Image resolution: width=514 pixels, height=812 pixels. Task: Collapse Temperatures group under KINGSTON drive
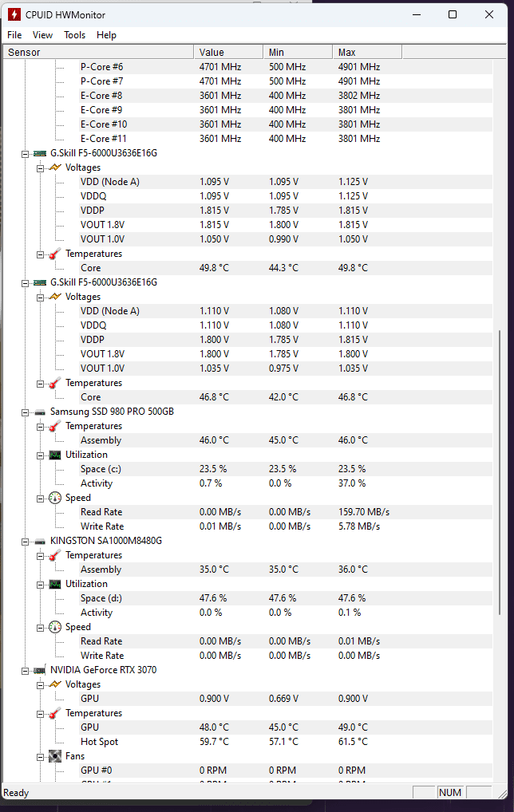pos(40,556)
